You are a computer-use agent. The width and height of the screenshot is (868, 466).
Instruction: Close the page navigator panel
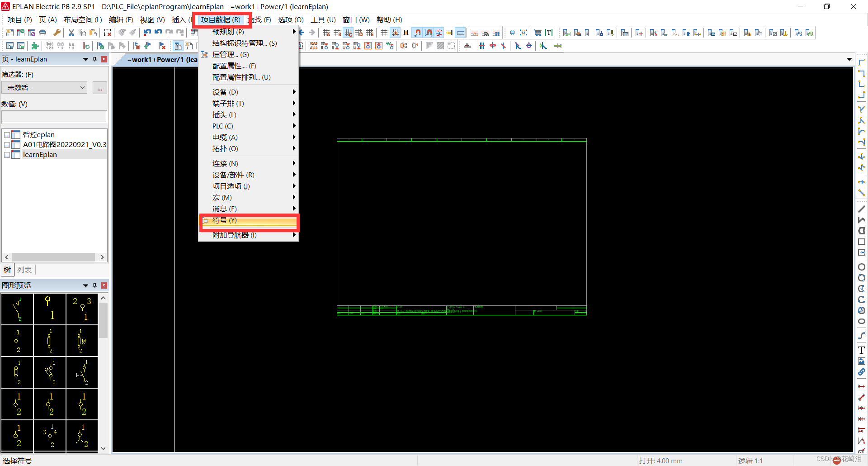point(104,59)
